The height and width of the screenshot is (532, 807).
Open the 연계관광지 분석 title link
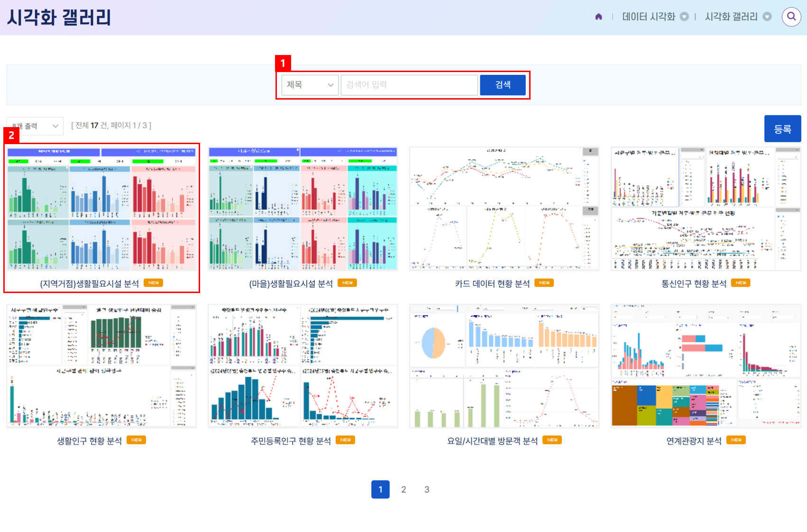[x=694, y=441]
